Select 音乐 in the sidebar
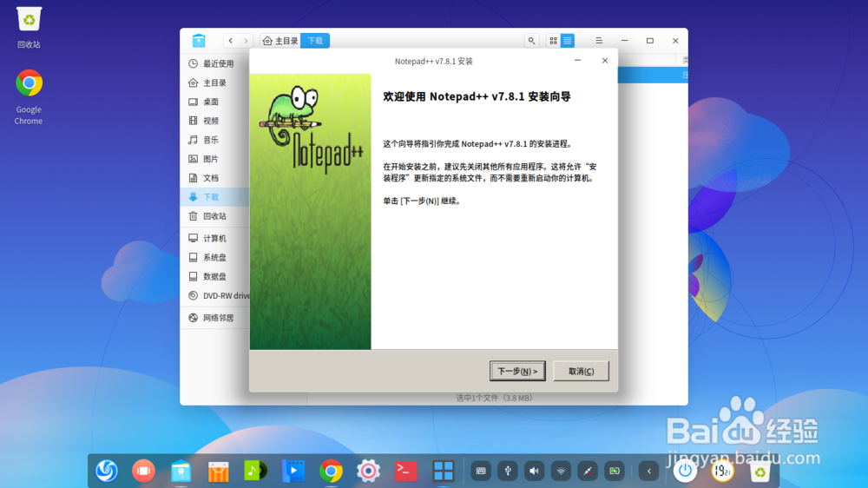The height and width of the screenshot is (488, 868). click(214, 140)
